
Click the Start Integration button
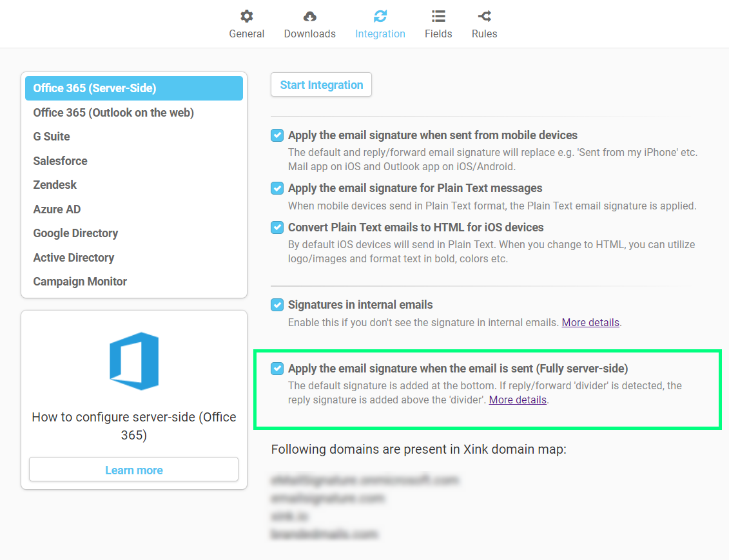(321, 84)
